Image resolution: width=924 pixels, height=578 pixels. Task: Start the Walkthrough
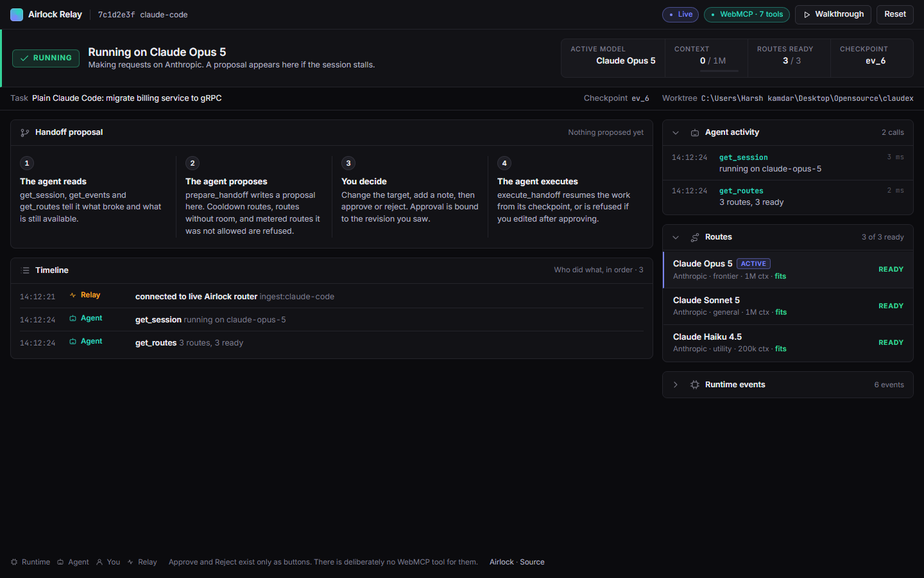pyautogui.click(x=833, y=15)
